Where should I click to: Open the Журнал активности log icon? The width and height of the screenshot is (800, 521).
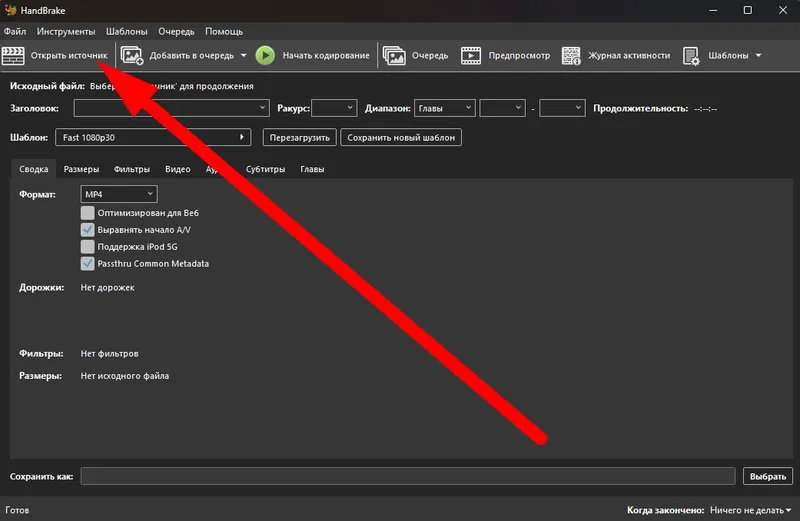(x=571, y=56)
